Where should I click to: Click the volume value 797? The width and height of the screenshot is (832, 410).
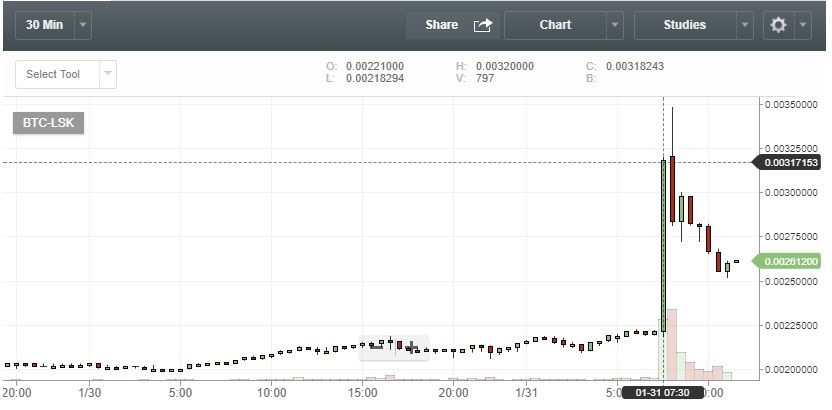tap(485, 78)
